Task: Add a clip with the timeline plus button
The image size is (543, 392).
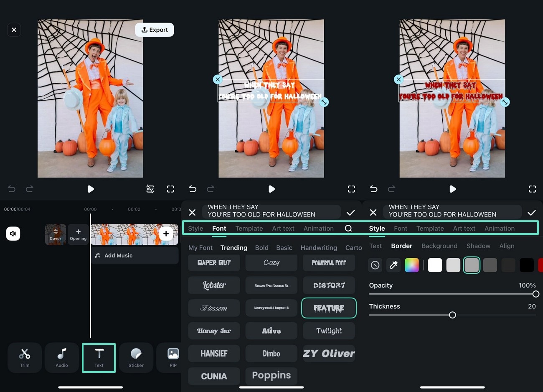Action: point(166,234)
